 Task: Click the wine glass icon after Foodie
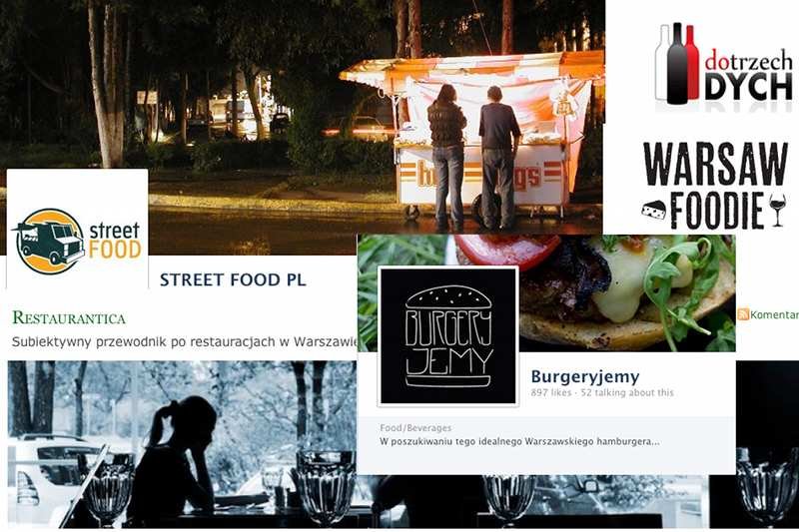coord(777,210)
